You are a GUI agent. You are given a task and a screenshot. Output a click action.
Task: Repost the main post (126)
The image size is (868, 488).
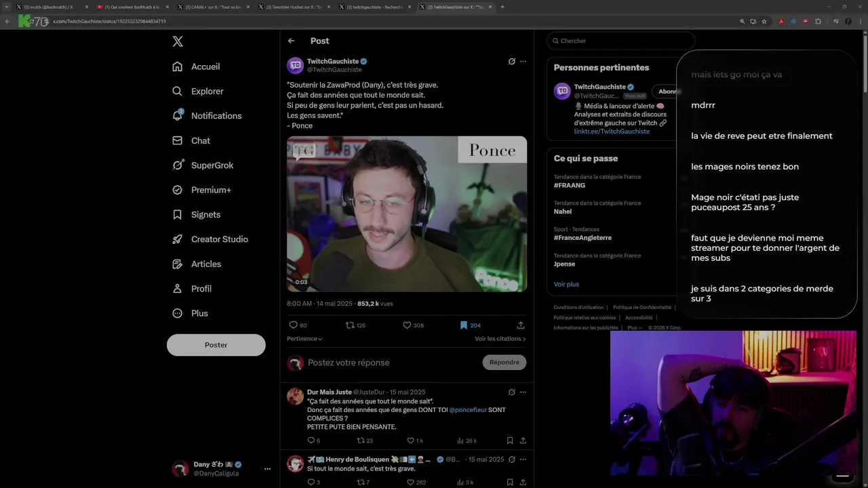(x=355, y=325)
